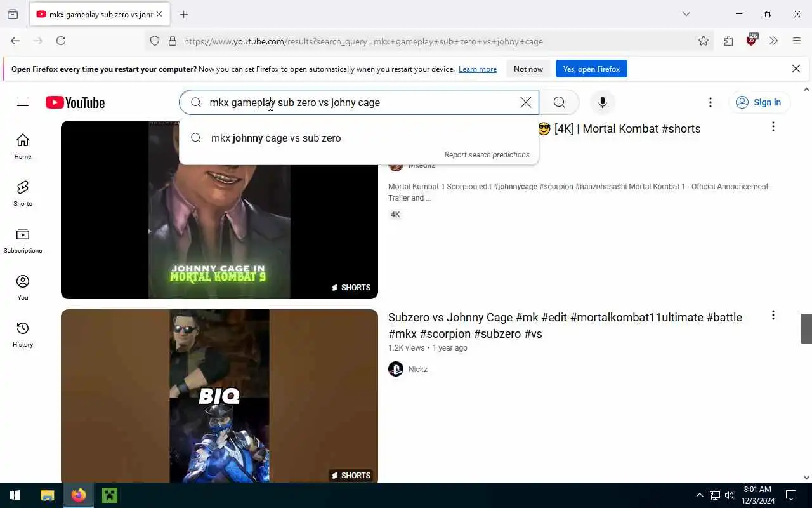Click the Firefox address bar URL

[363, 41]
